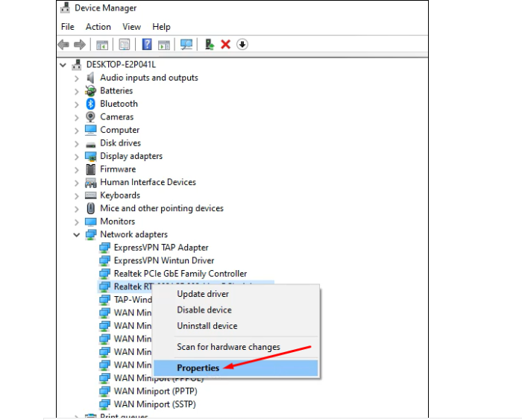Screen dimensions: 522x420
Task: Select the TAP-Wind adapter row
Action: click(133, 300)
